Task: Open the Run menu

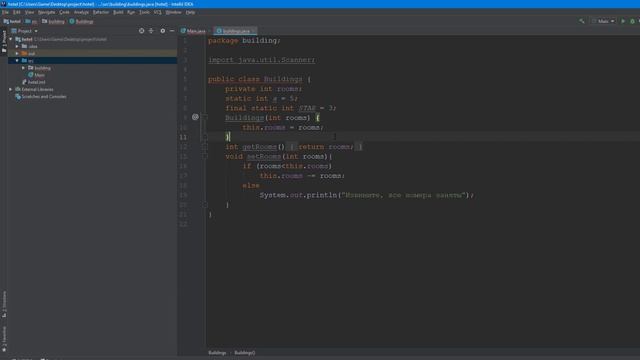Action: 131,12
